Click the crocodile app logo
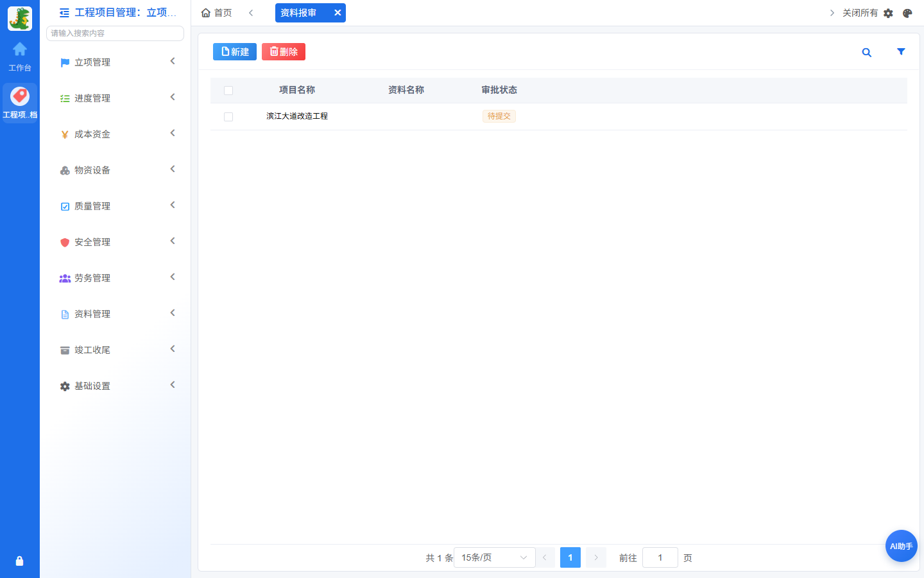Image resolution: width=924 pixels, height=578 pixels. tap(20, 19)
